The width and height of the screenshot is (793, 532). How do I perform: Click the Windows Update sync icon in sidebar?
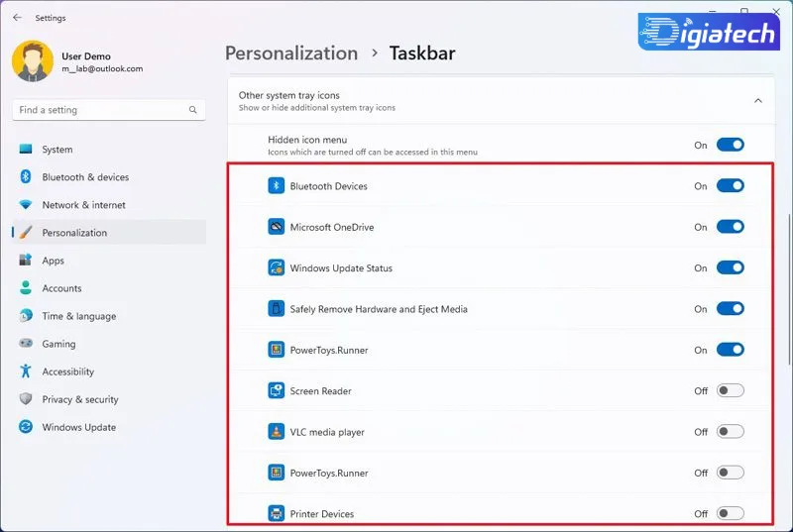pyautogui.click(x=26, y=427)
